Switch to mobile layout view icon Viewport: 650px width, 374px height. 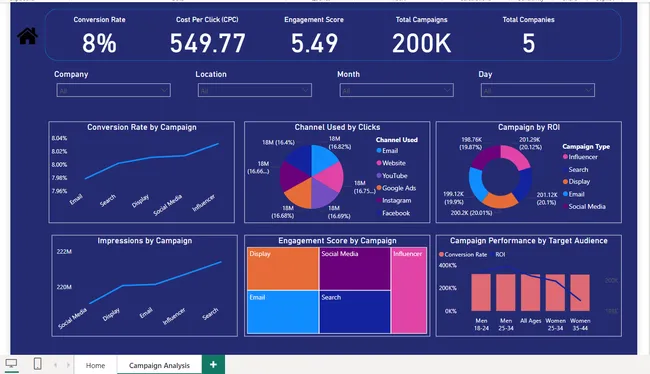(x=37, y=364)
